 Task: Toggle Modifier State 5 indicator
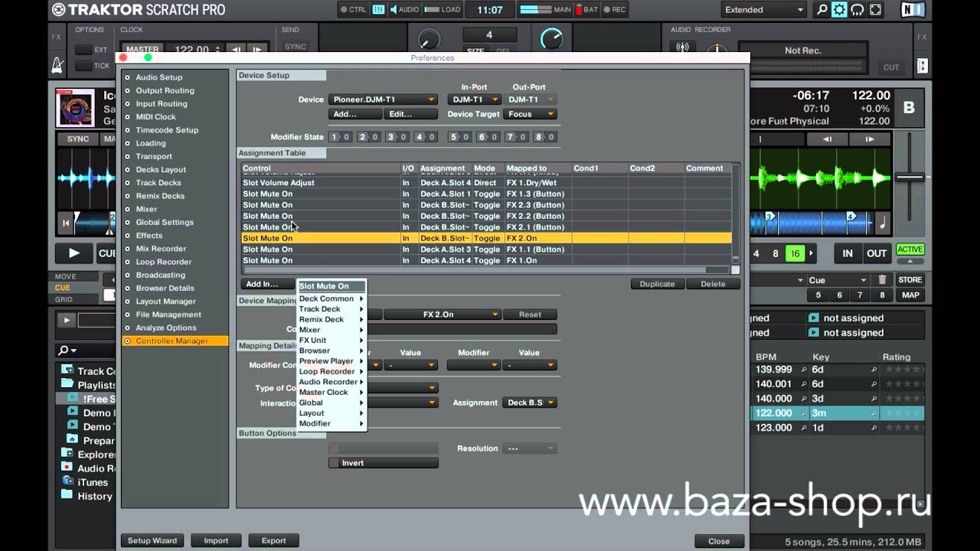459,137
